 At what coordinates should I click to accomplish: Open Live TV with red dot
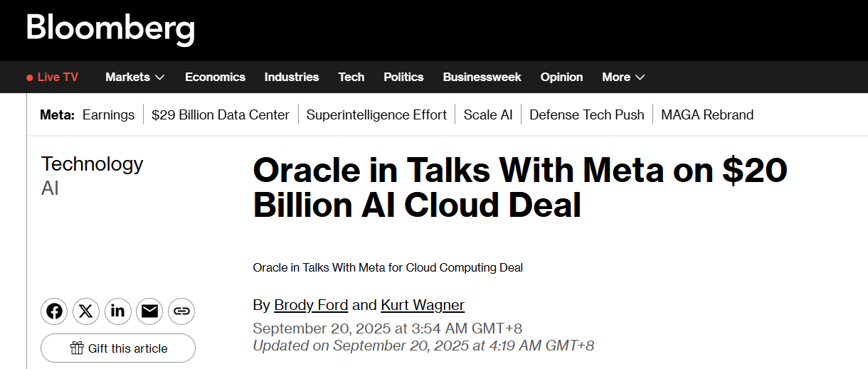[52, 77]
